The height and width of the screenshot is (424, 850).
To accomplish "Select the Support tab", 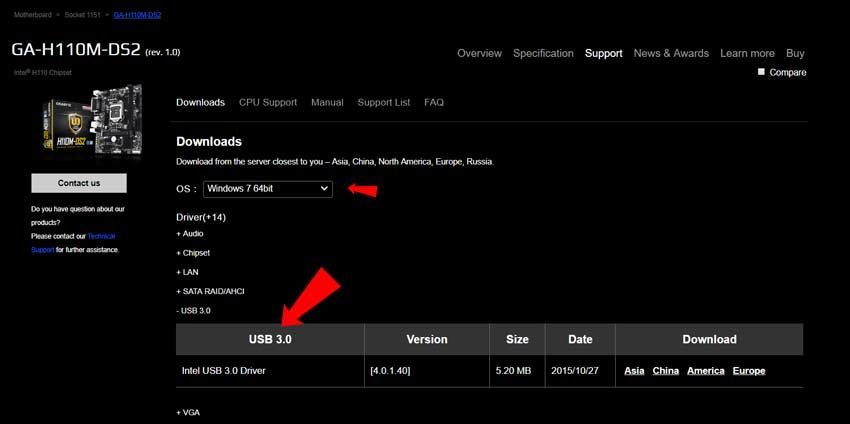I will pyautogui.click(x=603, y=53).
